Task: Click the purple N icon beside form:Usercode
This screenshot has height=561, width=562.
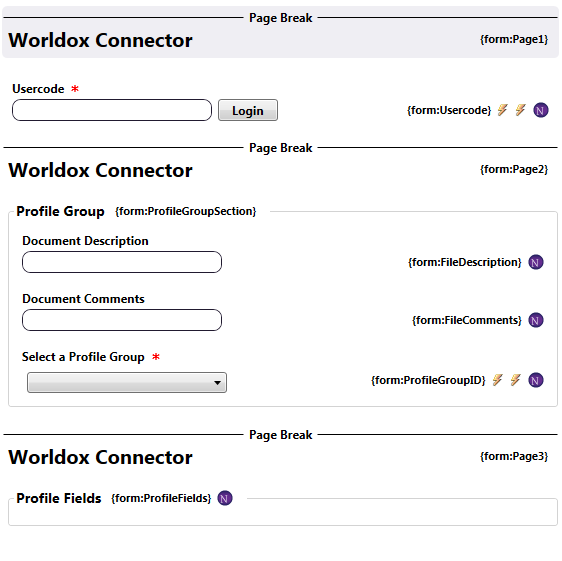Action: point(540,110)
